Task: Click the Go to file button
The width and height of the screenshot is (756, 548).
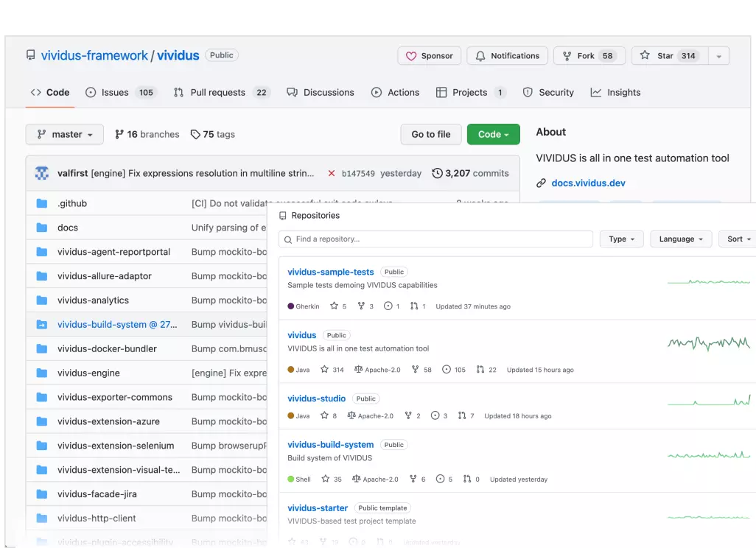Action: point(431,135)
